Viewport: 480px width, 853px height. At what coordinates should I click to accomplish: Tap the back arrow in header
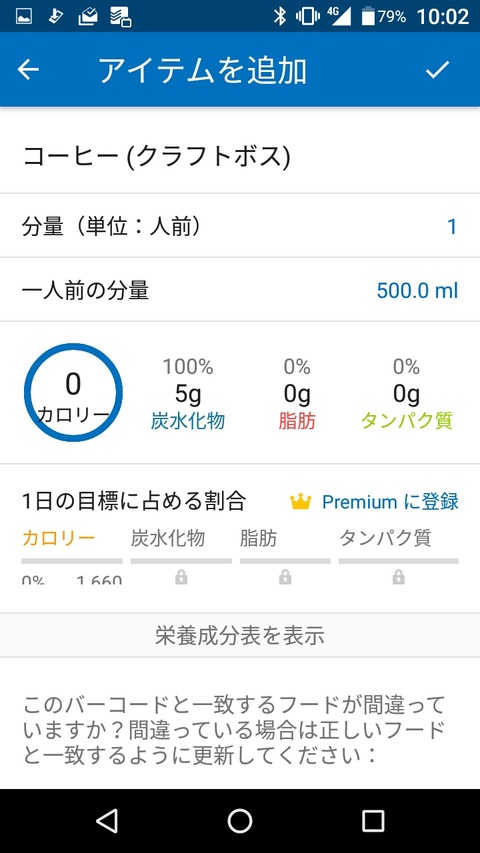(x=28, y=70)
